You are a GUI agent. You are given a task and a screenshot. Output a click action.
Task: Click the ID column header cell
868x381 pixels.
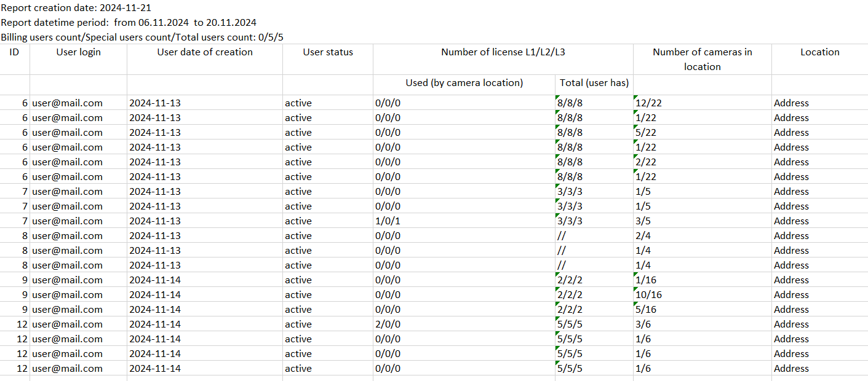pyautogui.click(x=15, y=52)
